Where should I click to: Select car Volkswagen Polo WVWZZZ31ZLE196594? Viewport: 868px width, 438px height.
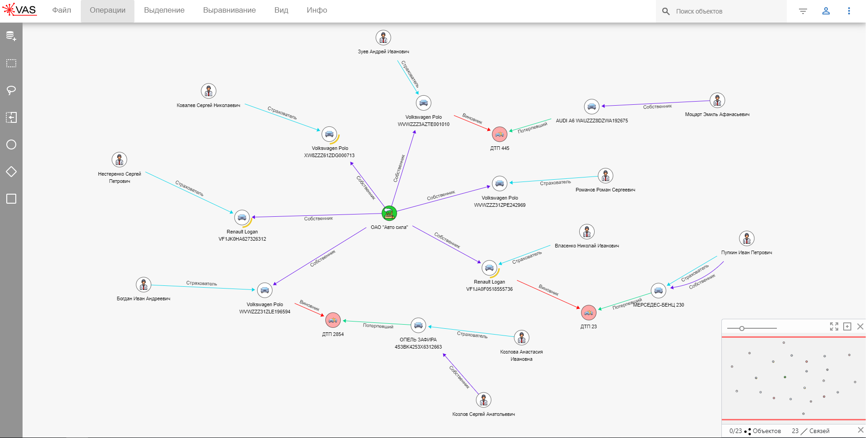pos(265,291)
